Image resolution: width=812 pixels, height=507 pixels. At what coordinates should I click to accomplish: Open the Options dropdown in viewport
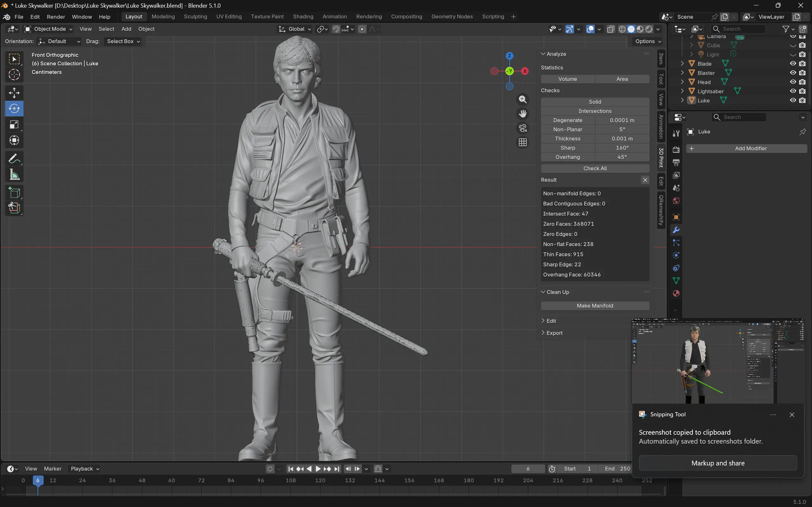648,41
